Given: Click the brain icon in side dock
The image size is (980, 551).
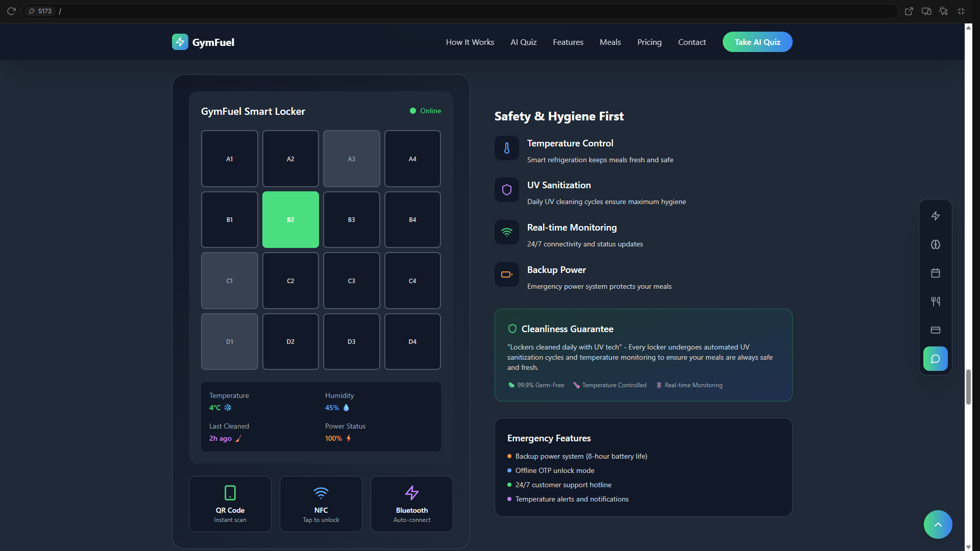Looking at the screenshot, I should (x=935, y=244).
